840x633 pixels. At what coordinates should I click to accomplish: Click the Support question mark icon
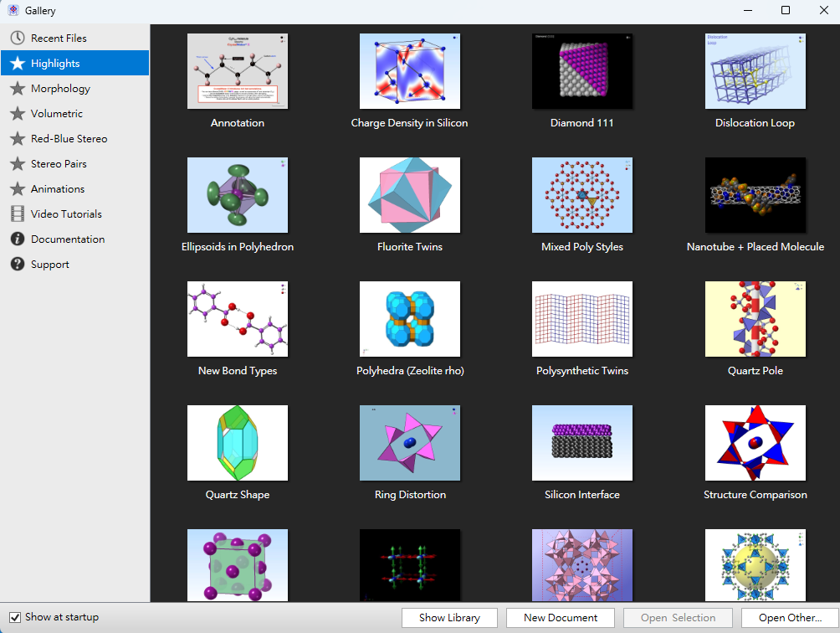click(18, 265)
